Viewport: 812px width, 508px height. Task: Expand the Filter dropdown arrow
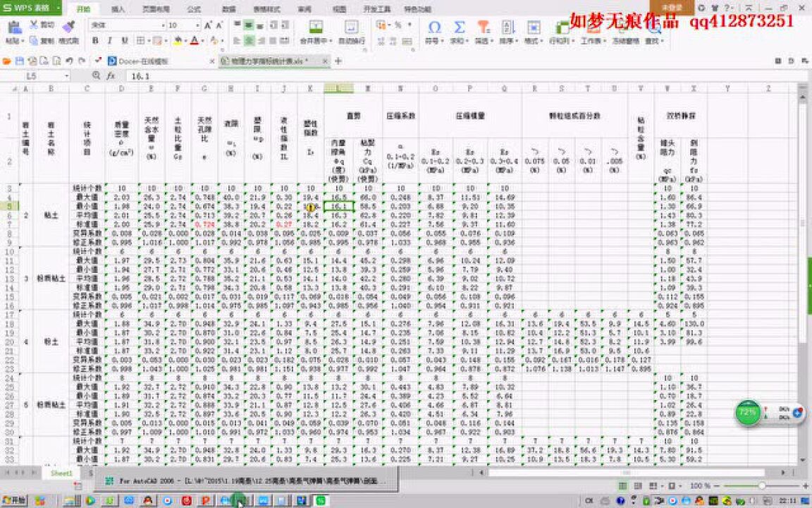tap(492, 41)
